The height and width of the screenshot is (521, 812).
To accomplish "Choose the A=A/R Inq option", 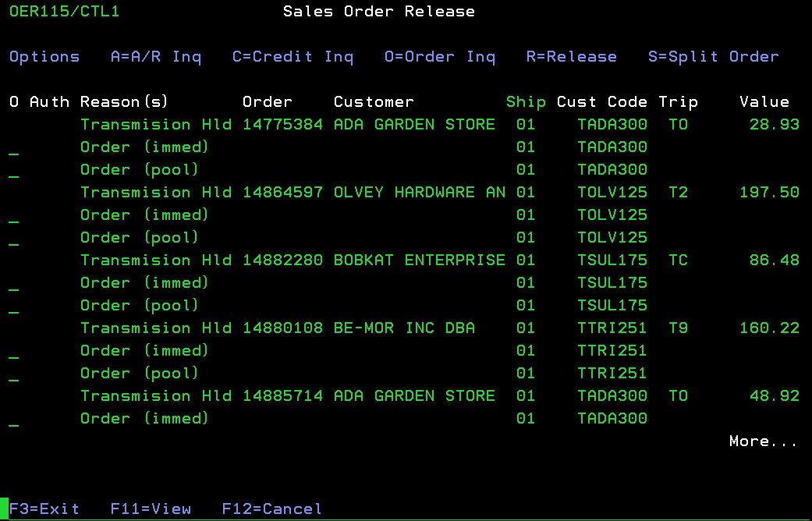I will (x=156, y=57).
